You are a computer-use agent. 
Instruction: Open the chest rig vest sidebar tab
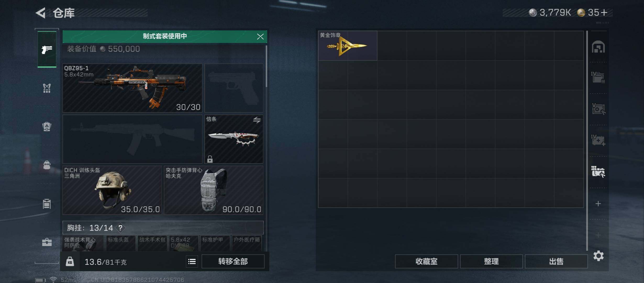[47, 88]
